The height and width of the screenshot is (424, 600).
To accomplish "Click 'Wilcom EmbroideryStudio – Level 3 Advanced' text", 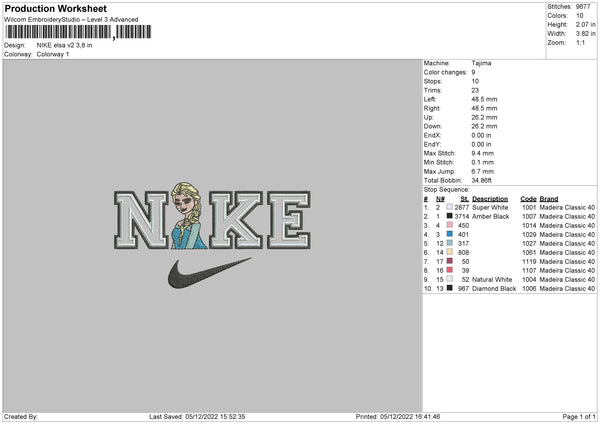I will [x=71, y=20].
